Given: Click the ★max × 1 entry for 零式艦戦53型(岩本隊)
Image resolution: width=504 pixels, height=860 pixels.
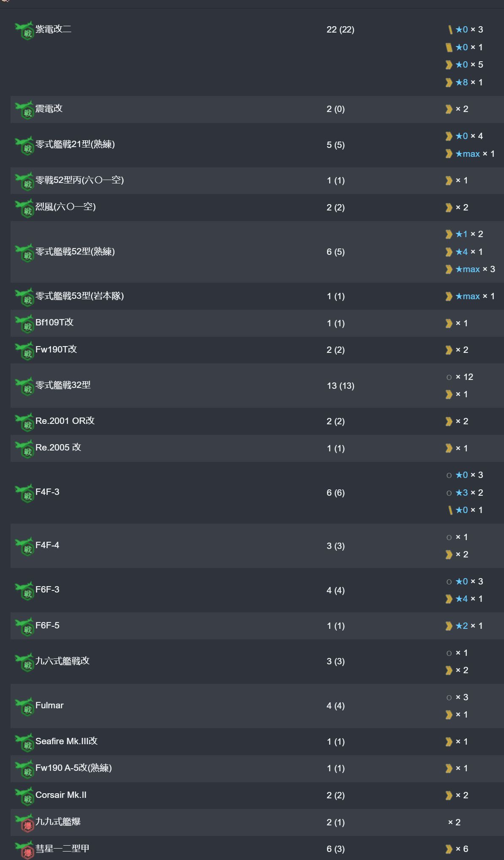Looking at the screenshot, I should pyautogui.click(x=470, y=296).
